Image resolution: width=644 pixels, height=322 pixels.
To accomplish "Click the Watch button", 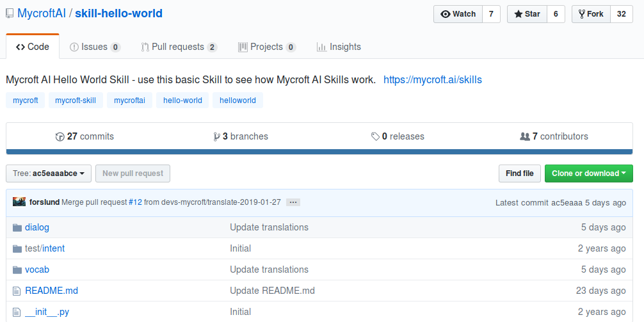I will pyautogui.click(x=458, y=14).
